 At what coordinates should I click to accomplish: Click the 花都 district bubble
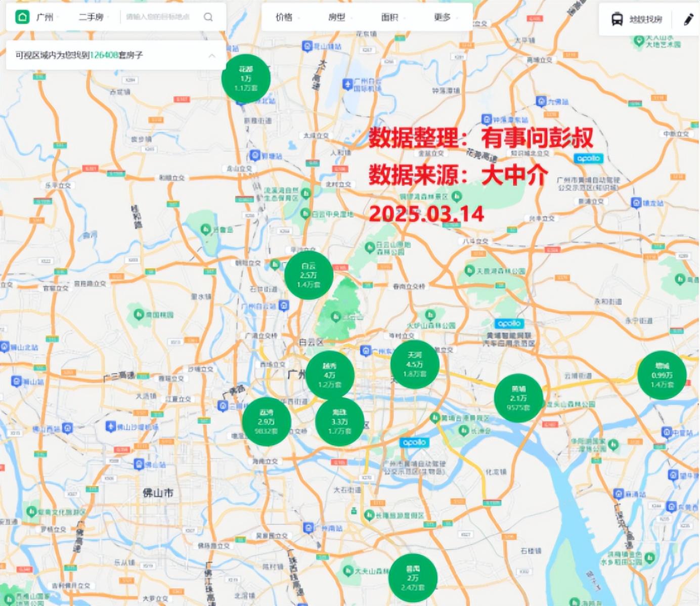246,78
